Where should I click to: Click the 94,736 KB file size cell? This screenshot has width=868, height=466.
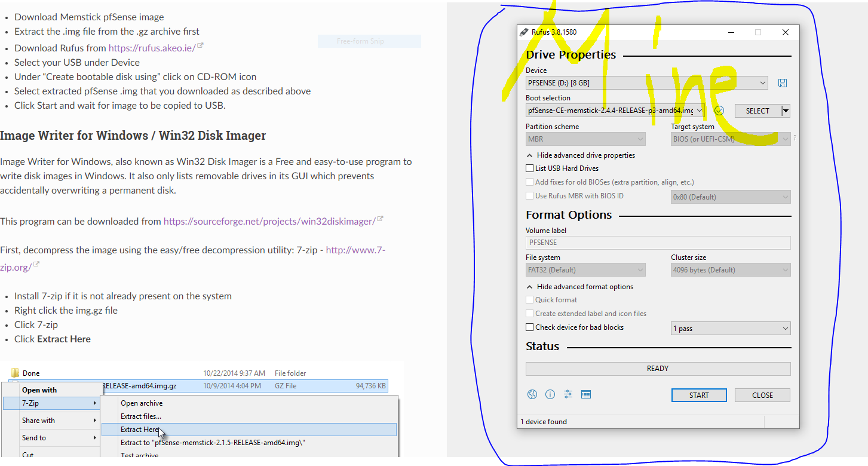(370, 386)
